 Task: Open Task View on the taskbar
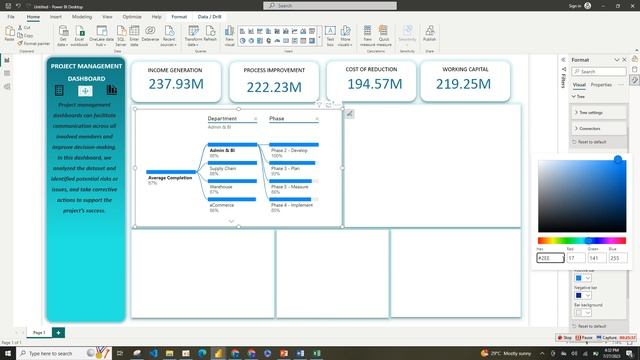pyautogui.click(x=120, y=353)
